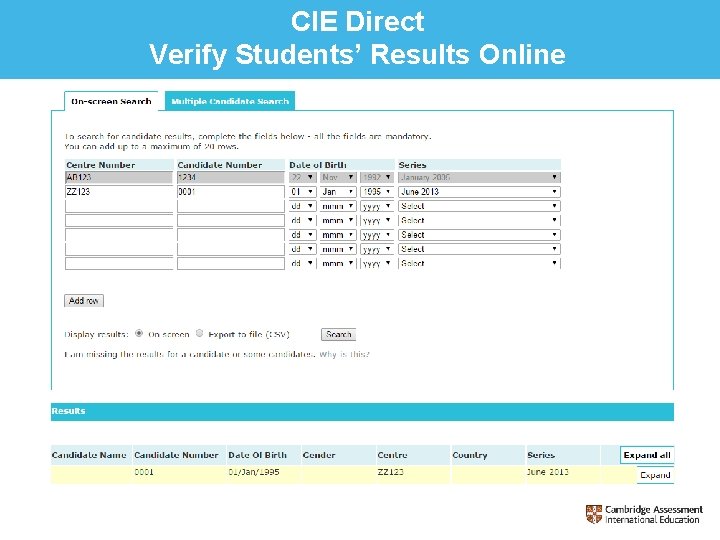Click the Country column header

tap(488, 455)
